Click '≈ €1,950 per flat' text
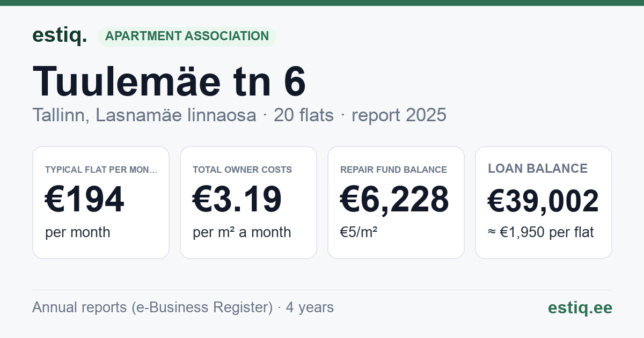Image resolution: width=644 pixels, height=338 pixels. pyautogui.click(x=541, y=232)
